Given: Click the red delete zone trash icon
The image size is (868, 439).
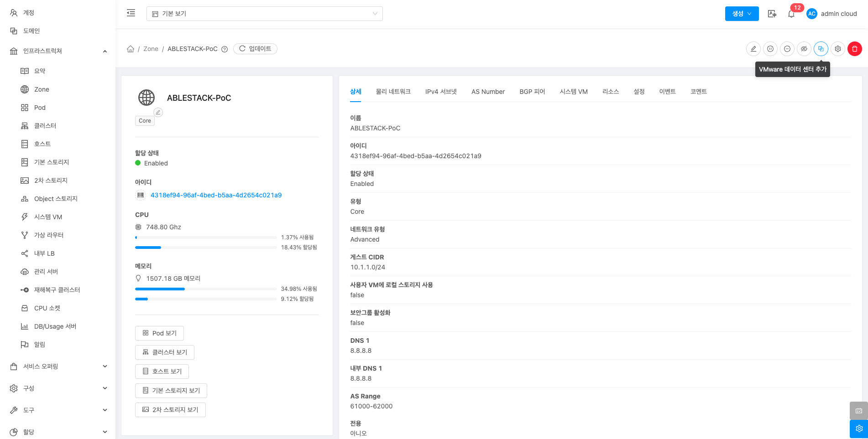Looking at the screenshot, I should (x=854, y=49).
